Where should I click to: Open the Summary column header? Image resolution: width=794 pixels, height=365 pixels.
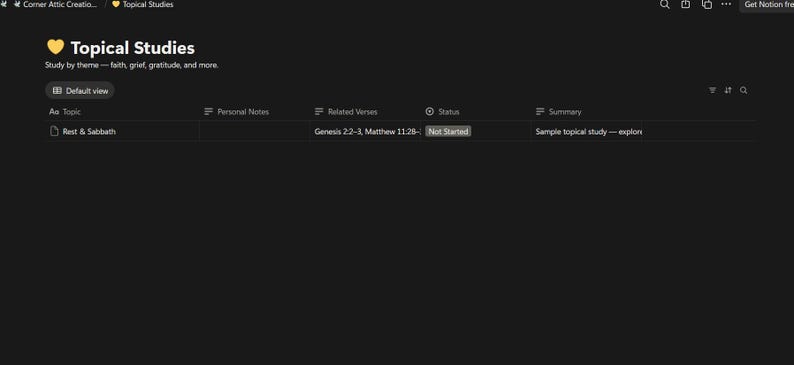(x=586, y=112)
